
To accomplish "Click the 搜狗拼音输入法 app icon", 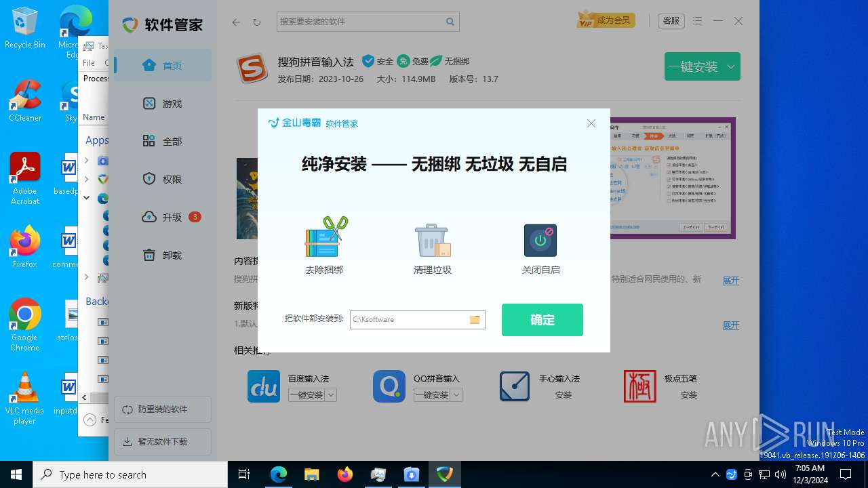I will tap(252, 68).
